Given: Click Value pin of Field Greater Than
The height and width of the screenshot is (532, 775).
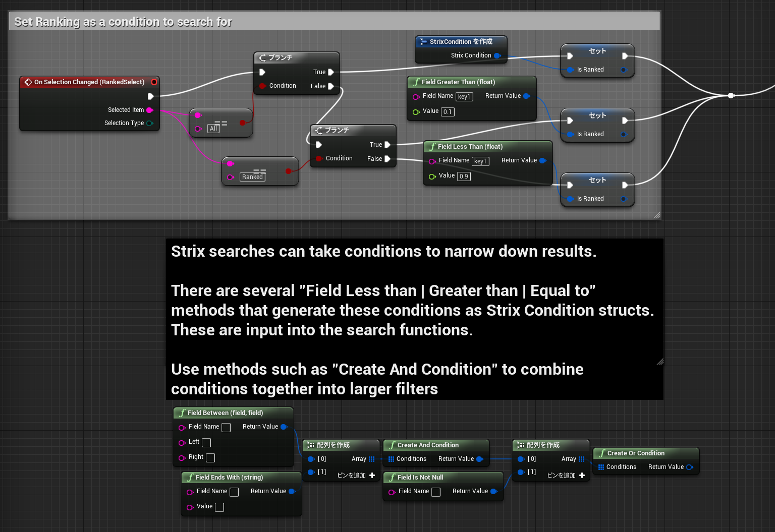Looking at the screenshot, I should [x=416, y=112].
